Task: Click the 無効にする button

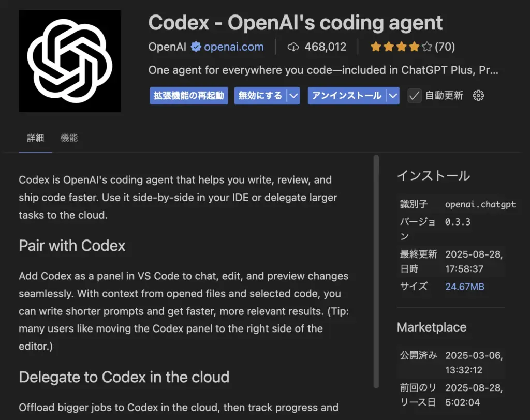Action: click(x=260, y=96)
